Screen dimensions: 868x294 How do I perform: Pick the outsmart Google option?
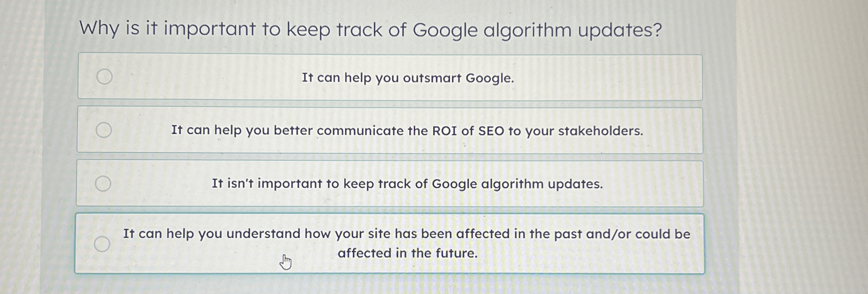click(x=408, y=77)
